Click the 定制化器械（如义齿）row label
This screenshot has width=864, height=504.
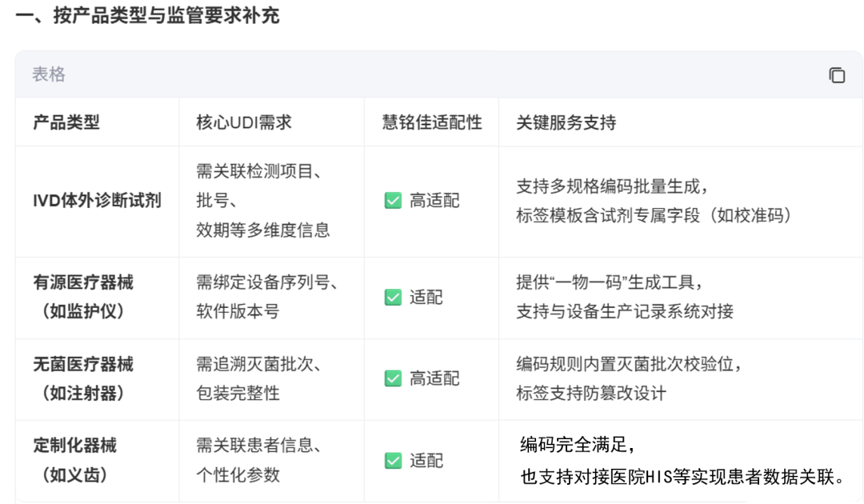pos(74,460)
